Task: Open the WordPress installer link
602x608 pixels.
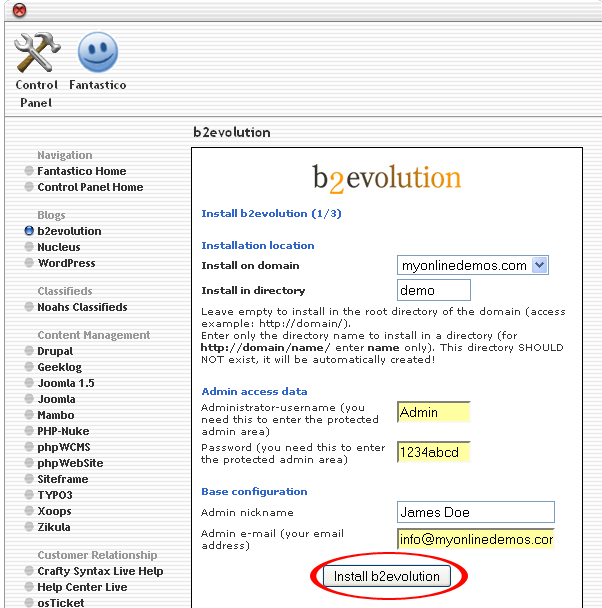Action: coord(66,263)
